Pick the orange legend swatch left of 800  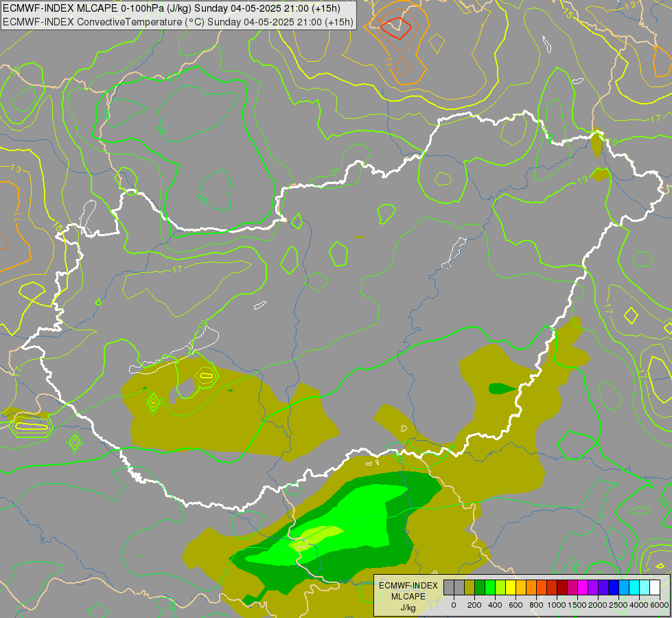pos(531,587)
